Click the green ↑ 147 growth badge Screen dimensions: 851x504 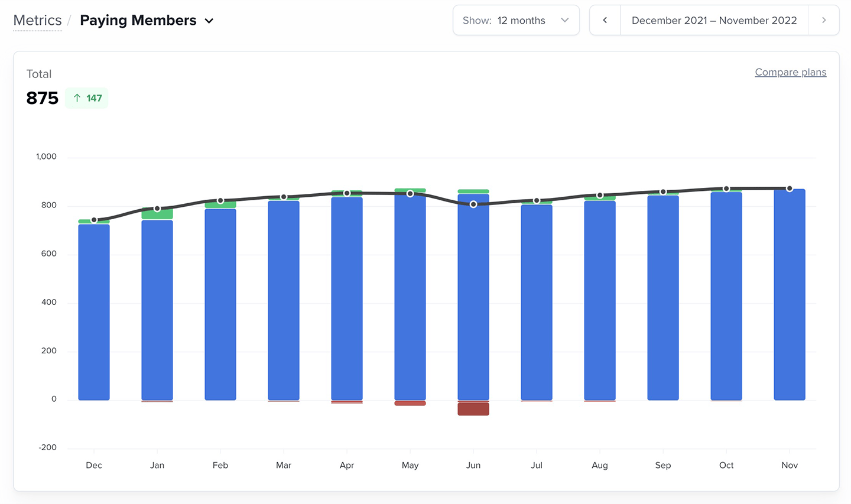[86, 97]
